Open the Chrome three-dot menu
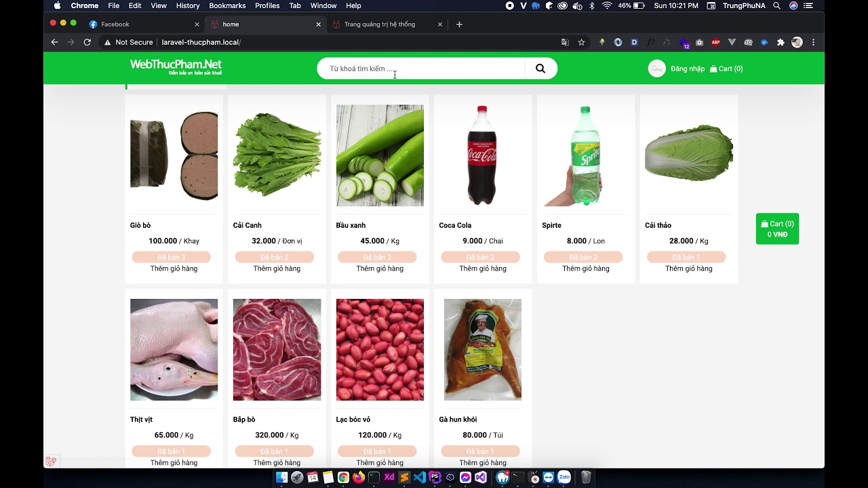The height and width of the screenshot is (488, 868). 813,42
